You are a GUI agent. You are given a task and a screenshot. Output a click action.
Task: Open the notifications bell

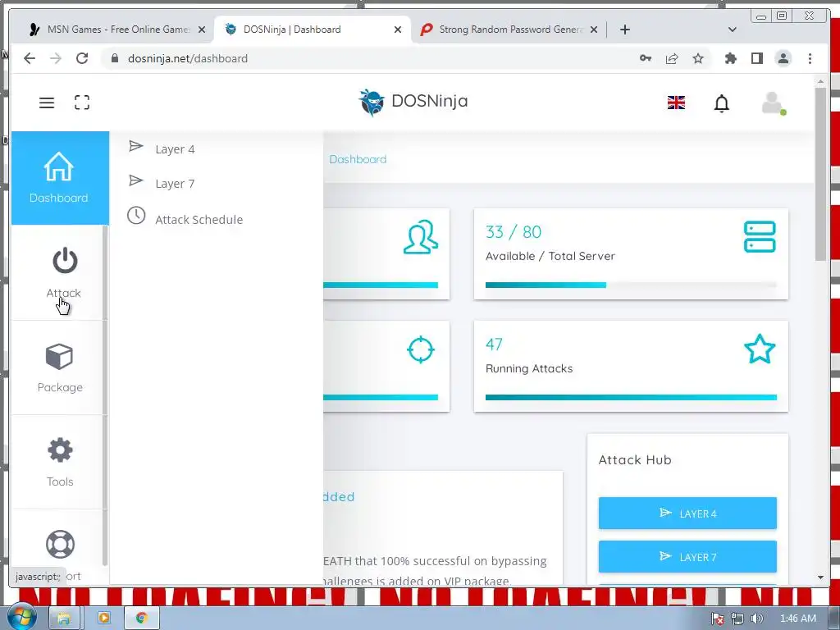pyautogui.click(x=722, y=103)
